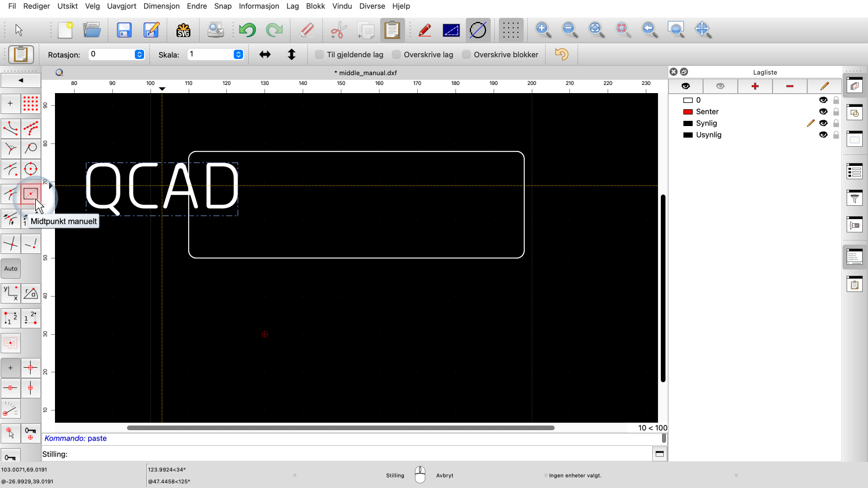Enable Overskrive blokker checkbox

click(x=466, y=54)
